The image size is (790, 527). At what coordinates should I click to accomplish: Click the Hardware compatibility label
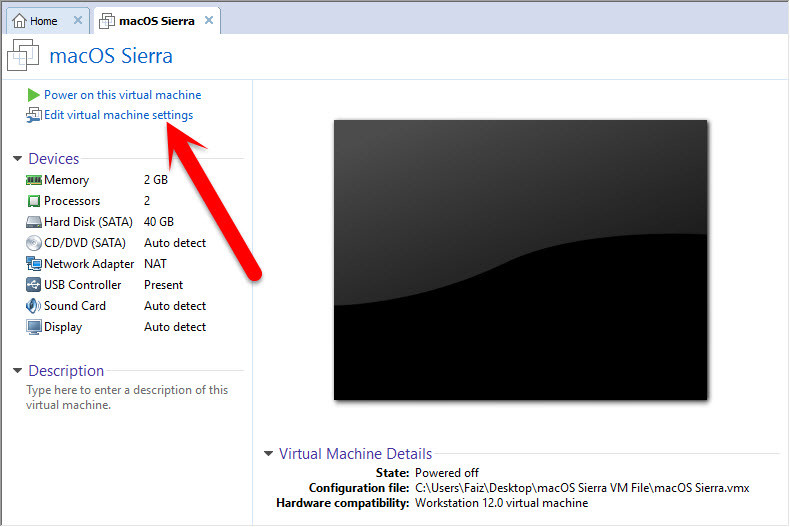343,503
